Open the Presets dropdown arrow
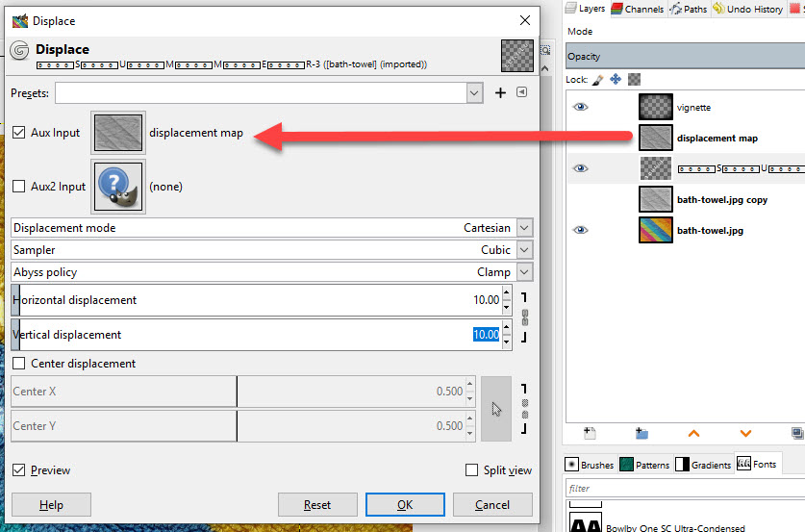805x532 pixels. [x=474, y=93]
